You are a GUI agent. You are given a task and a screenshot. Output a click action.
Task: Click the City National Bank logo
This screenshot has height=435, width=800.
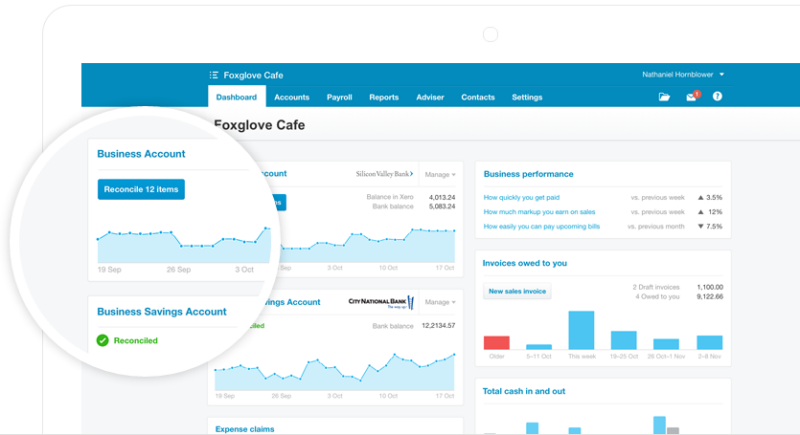pyautogui.click(x=381, y=302)
